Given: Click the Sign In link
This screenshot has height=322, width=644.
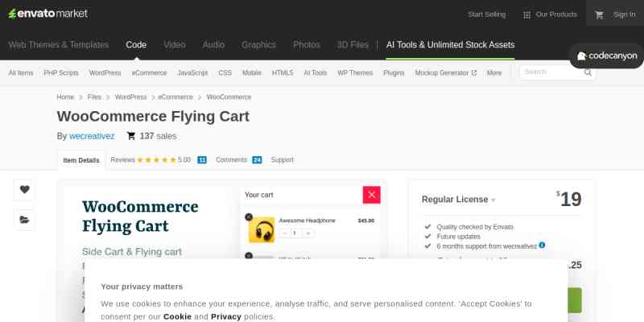Looking at the screenshot, I should 624,14.
